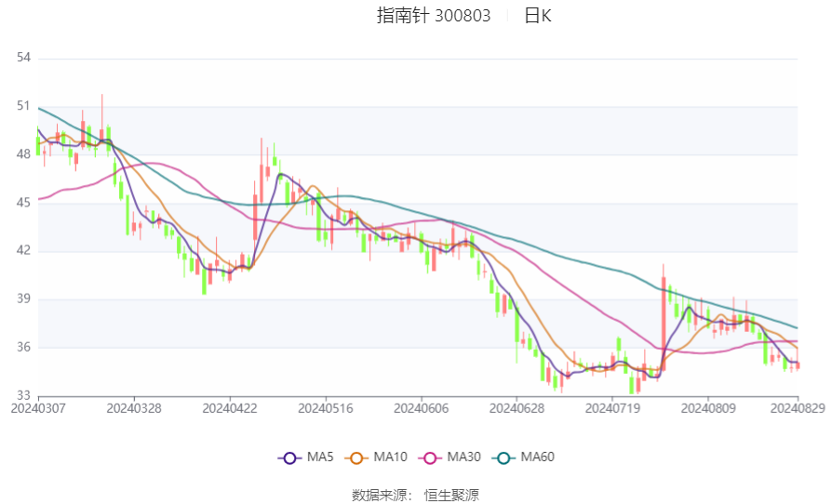This screenshot has height=504, width=831.
Task: Click the 20240809 date axis label
Action: click(x=708, y=409)
